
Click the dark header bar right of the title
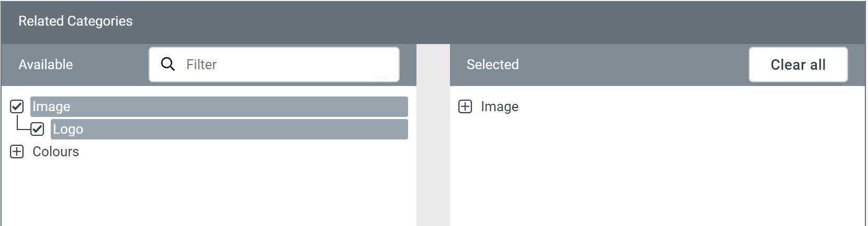[x=497, y=21]
